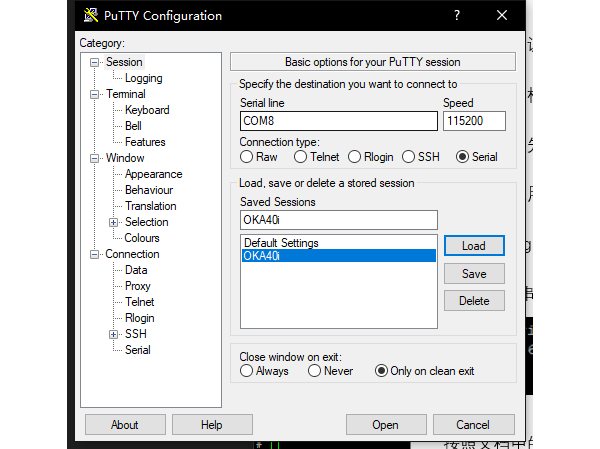600x449 pixels.
Task: Click the PuTTY icon in title bar
Action: click(x=92, y=16)
